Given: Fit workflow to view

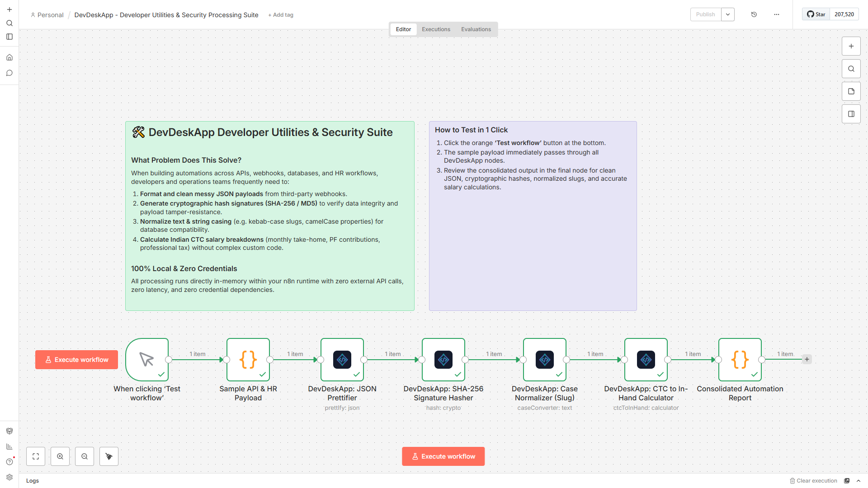Looking at the screenshot, I should (x=36, y=456).
